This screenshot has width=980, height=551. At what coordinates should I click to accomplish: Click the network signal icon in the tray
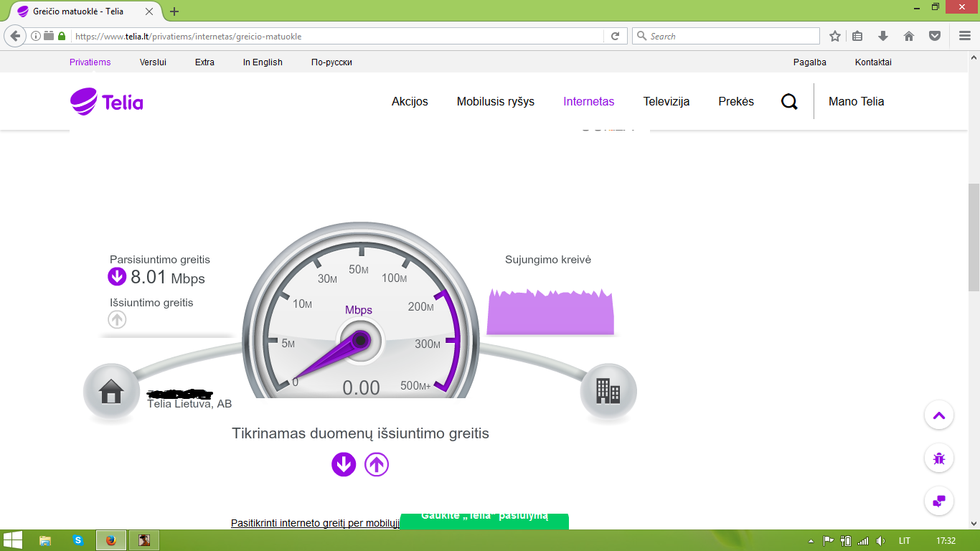pyautogui.click(x=863, y=541)
